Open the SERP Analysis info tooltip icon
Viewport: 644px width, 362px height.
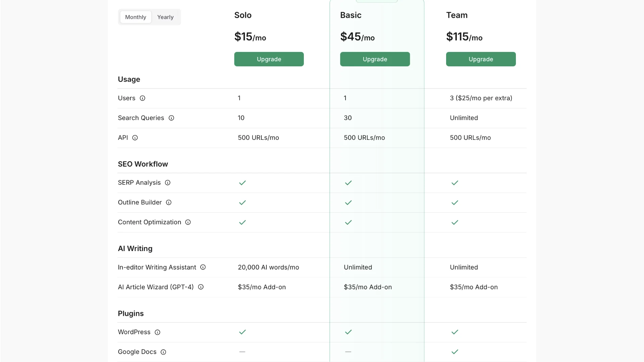[167, 183]
